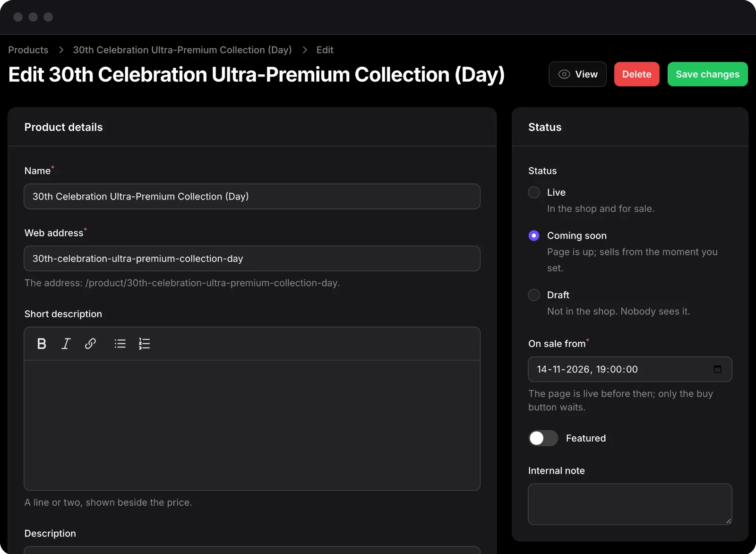Select the Live status radio button
Screen dimensions: 756x554
[x=534, y=192]
